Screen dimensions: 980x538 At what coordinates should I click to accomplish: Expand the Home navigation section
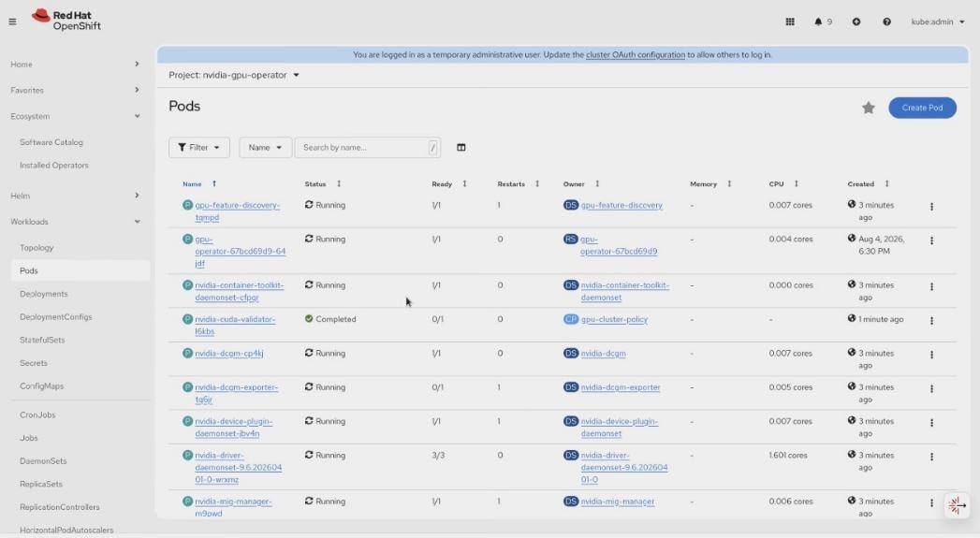click(75, 65)
